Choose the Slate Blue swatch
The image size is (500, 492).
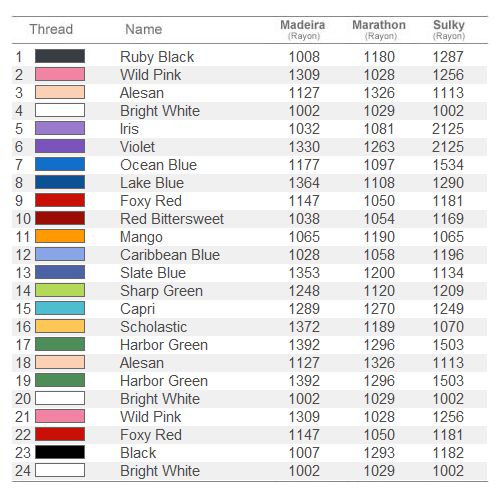tap(60, 272)
